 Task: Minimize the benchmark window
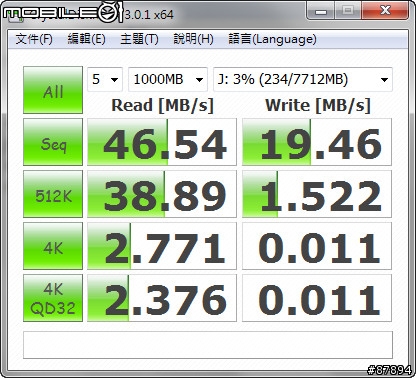pyautogui.click(x=321, y=11)
